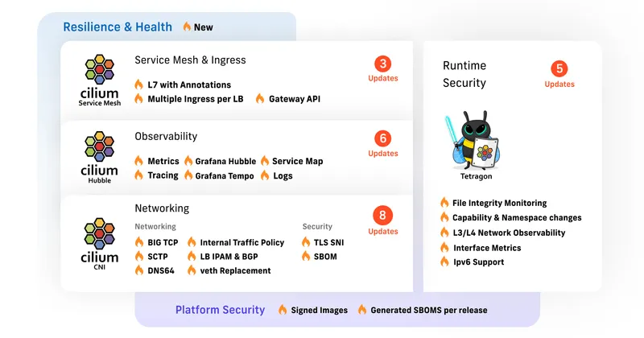Image resolution: width=644 pixels, height=338 pixels.
Task: Click the Platform Security heading
Action: coord(220,310)
